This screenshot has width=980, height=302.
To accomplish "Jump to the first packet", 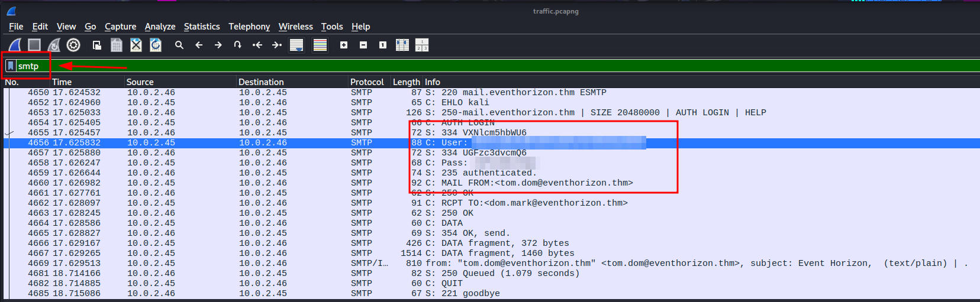I will point(257,45).
